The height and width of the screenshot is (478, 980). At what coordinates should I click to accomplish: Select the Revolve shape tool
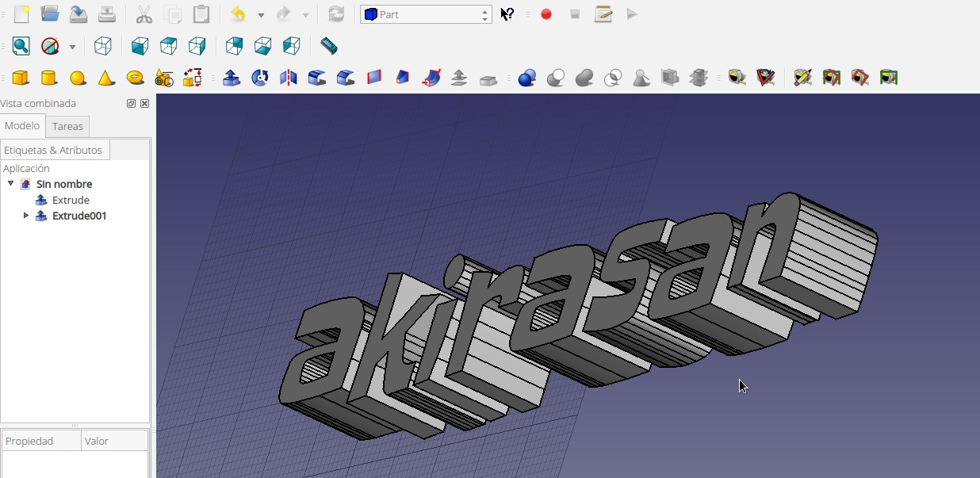click(x=260, y=78)
